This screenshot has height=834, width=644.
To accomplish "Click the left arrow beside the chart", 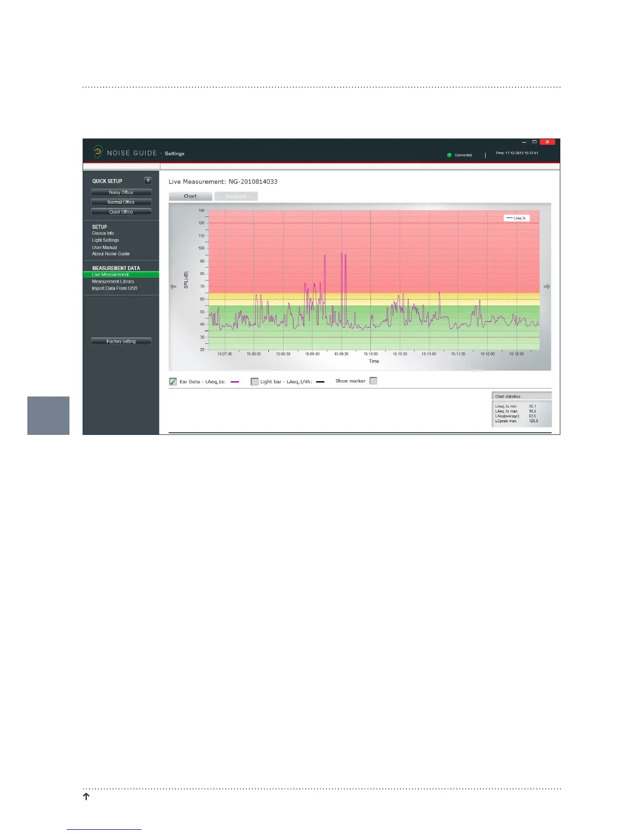I will coord(173,286).
